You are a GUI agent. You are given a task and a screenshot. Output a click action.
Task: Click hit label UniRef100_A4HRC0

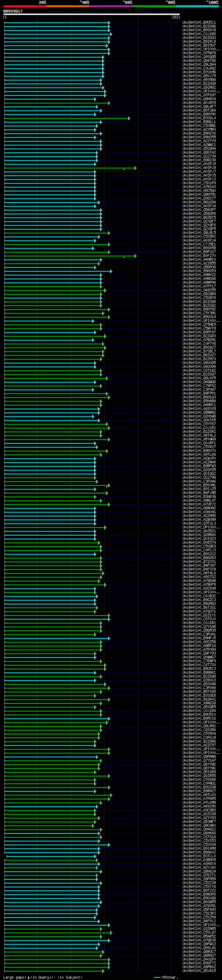coord(199,259)
